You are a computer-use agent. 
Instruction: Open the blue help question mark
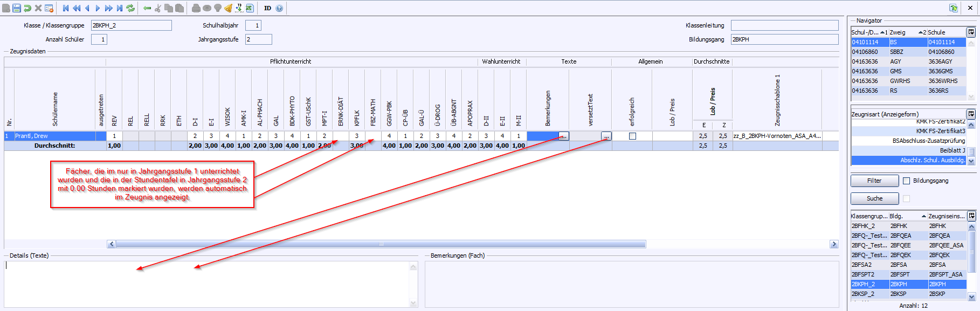coord(279,8)
